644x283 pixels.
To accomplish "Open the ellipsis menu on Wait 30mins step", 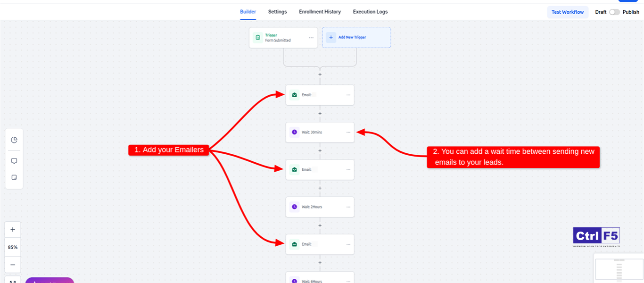I will [x=347, y=132].
